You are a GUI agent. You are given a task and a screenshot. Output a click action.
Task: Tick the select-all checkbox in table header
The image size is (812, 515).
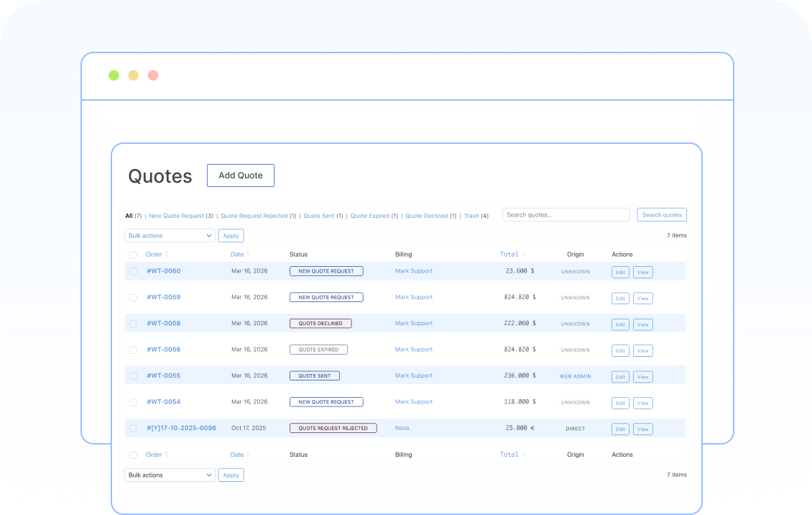point(133,255)
